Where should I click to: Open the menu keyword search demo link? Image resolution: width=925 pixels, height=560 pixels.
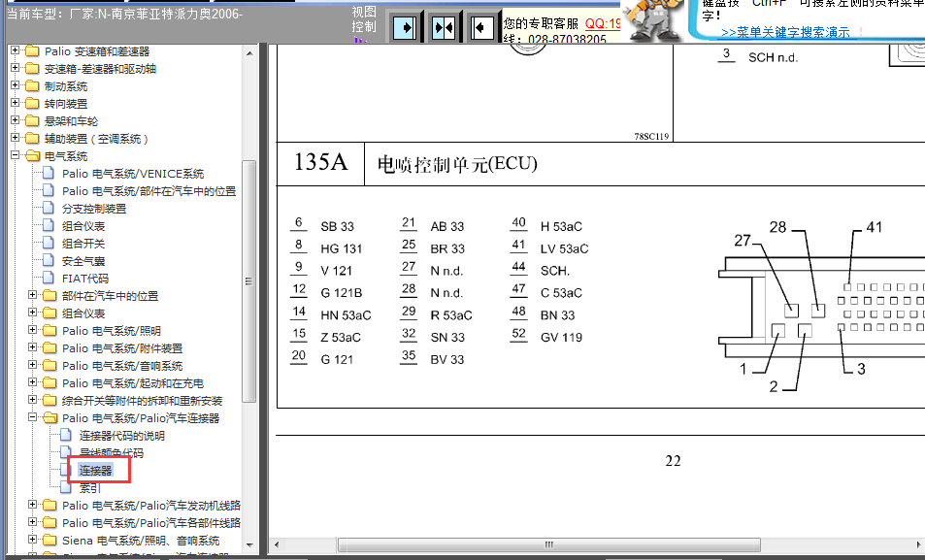pyautogui.click(x=785, y=32)
